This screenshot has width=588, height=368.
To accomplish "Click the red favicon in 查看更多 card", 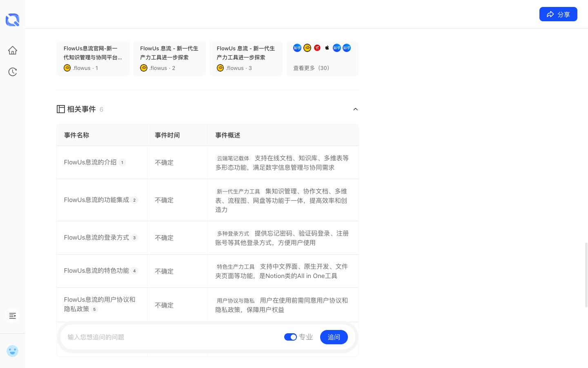I will click(317, 48).
